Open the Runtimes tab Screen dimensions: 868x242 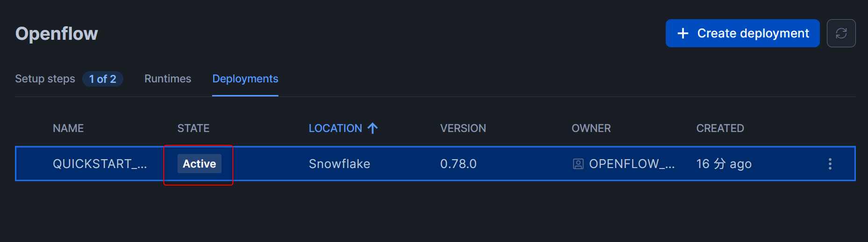pyautogui.click(x=168, y=79)
